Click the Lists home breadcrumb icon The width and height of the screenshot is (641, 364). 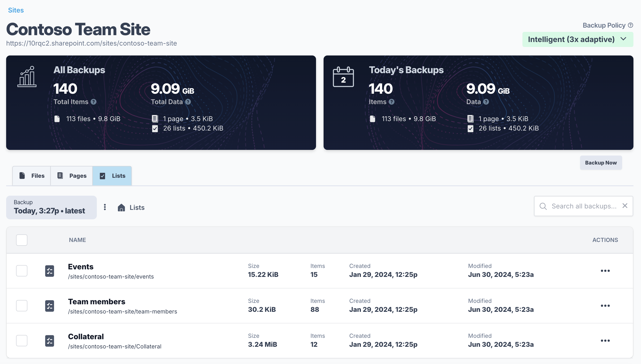click(x=121, y=207)
